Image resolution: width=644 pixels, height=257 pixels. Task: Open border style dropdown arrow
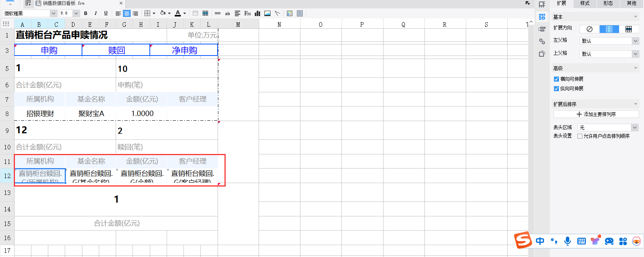(154, 13)
